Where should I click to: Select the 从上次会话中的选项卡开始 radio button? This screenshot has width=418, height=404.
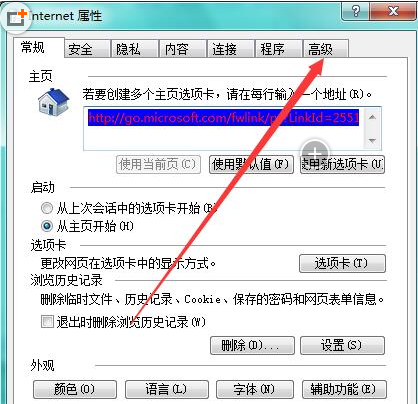[47, 208]
